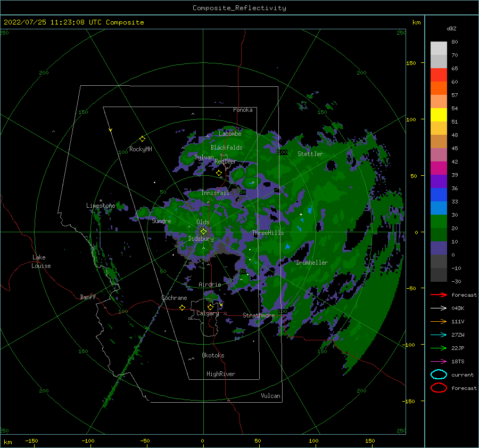Click the red forecast arrow in legend
This screenshot has height=448, width=479.
(439, 295)
